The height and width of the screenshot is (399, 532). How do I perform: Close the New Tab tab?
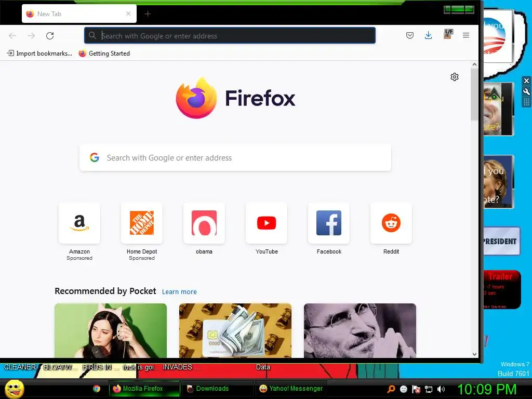(128, 14)
